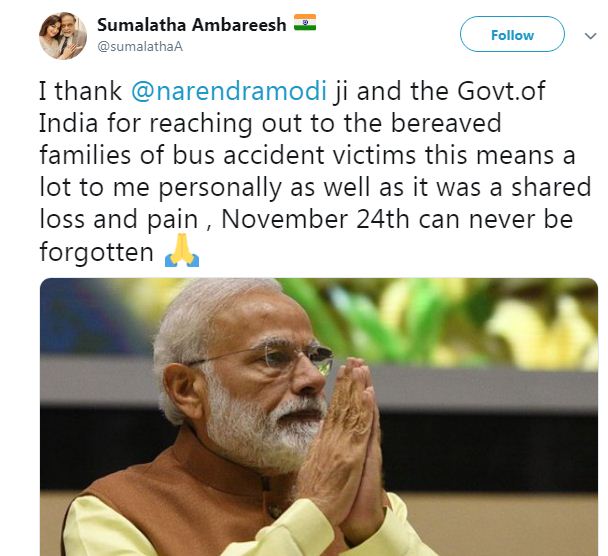Open Sumalatha Ambareesh's profile avatar
Screen dimensions: 608x556
63,36
